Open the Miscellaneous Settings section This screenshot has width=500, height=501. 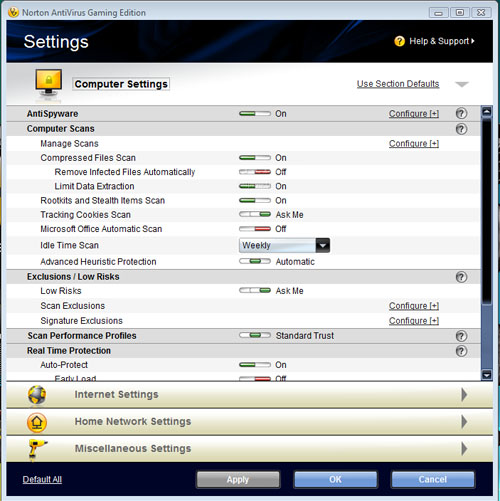[x=249, y=449]
